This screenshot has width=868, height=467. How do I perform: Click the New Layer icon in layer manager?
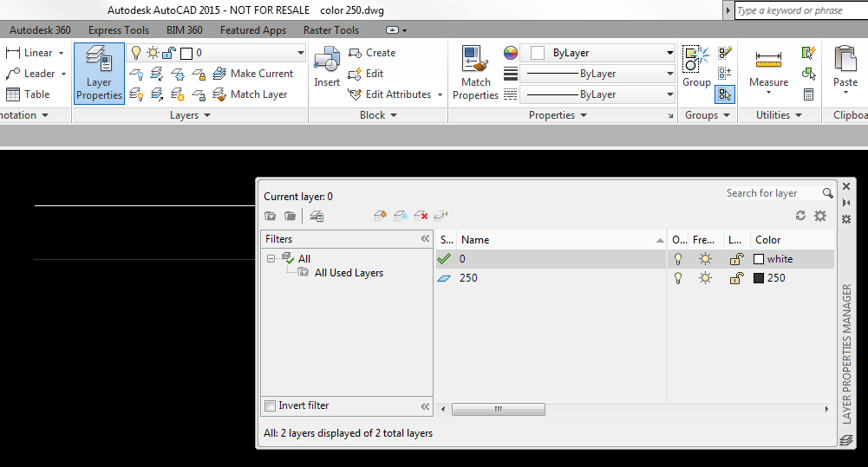(x=381, y=216)
